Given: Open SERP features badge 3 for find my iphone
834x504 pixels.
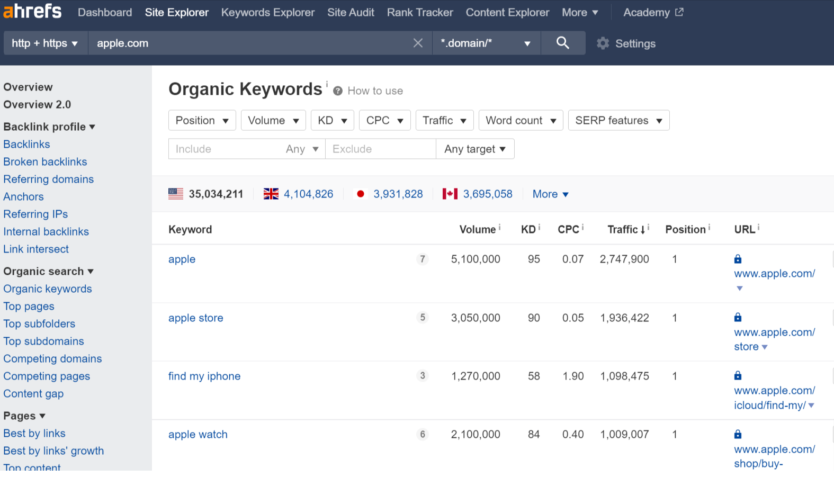Looking at the screenshot, I should pyautogui.click(x=422, y=375).
